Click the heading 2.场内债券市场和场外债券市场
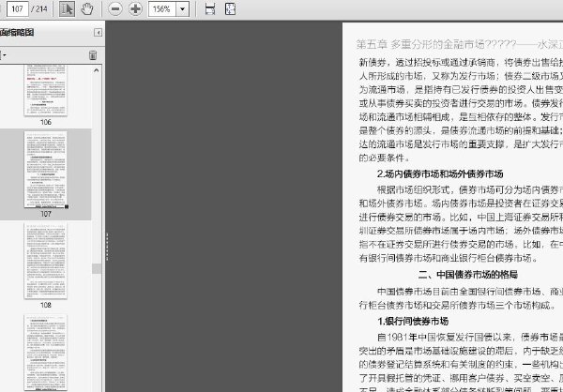Screen dimensions: 563x392 pyautogui.click(x=440, y=174)
